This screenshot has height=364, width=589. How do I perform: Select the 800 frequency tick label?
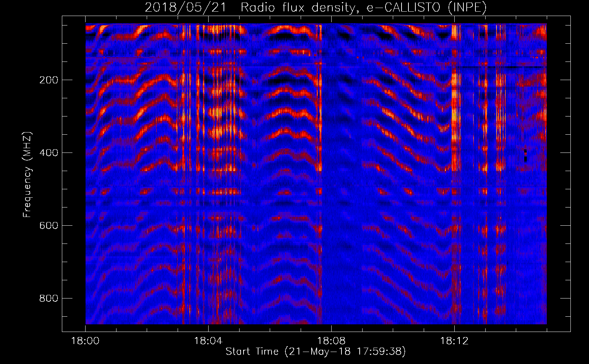pyautogui.click(x=49, y=298)
